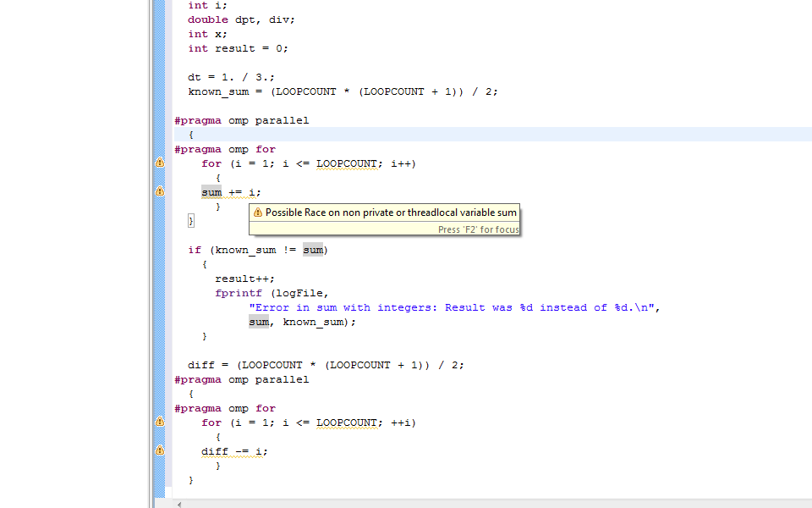This screenshot has width=812, height=508.
Task: Click the 'fprintf (logFile,' call
Action: [272, 294]
